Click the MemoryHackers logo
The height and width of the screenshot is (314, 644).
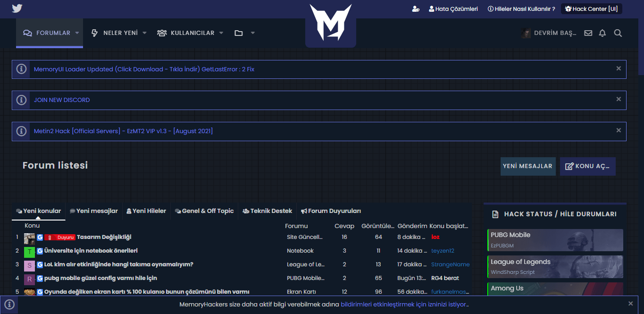click(x=331, y=23)
